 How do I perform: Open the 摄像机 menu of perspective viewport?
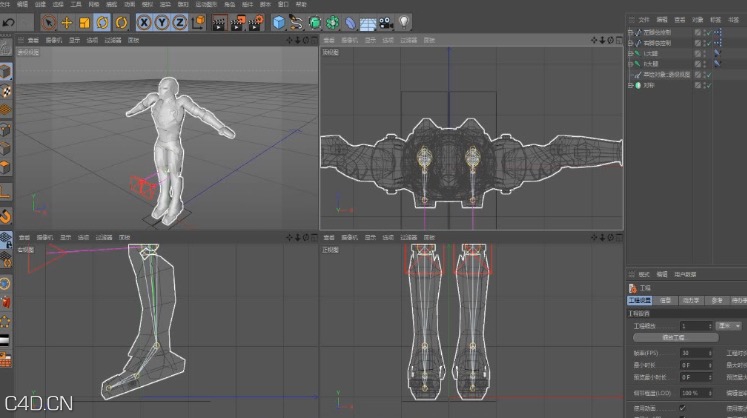(x=53, y=41)
